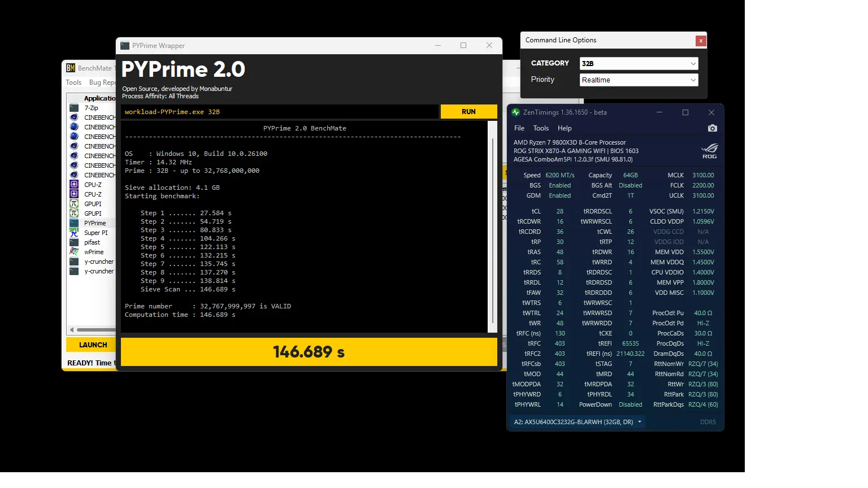Click the DDR5 label in ZenTimings
Screen dimensions: 868x488
pos(708,422)
